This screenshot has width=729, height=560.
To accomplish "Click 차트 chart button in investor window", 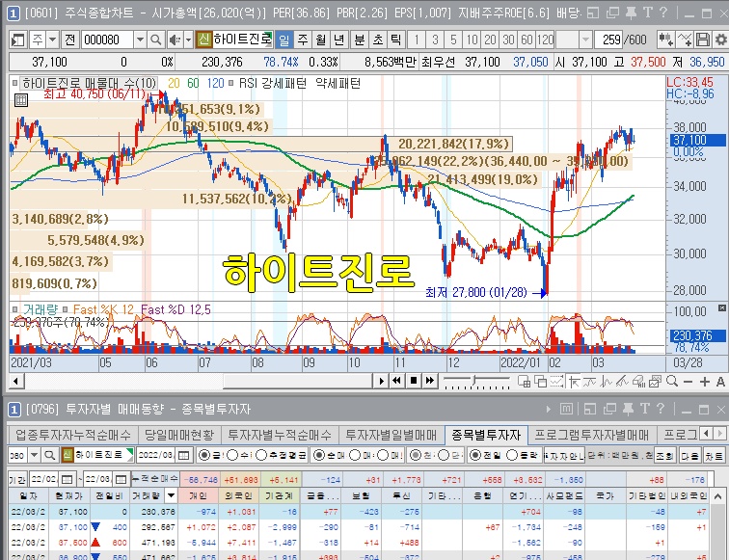I will (x=714, y=456).
